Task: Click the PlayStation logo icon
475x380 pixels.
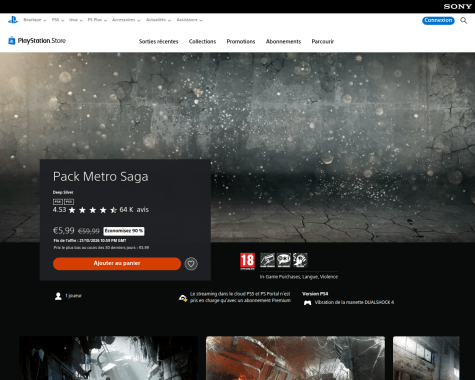Action: 13,20
